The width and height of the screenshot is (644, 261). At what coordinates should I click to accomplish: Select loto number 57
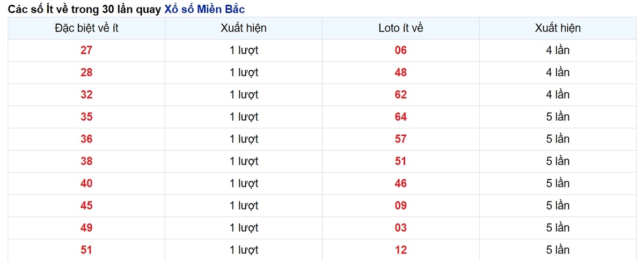(401, 139)
